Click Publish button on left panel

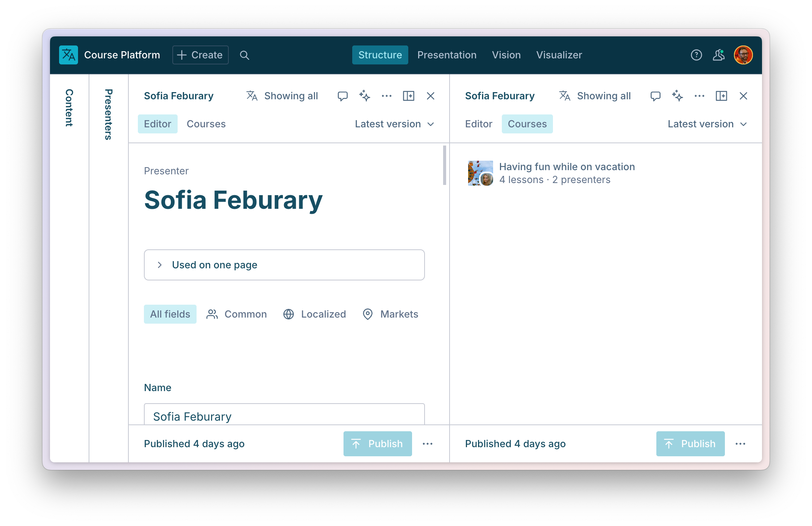[378, 443]
